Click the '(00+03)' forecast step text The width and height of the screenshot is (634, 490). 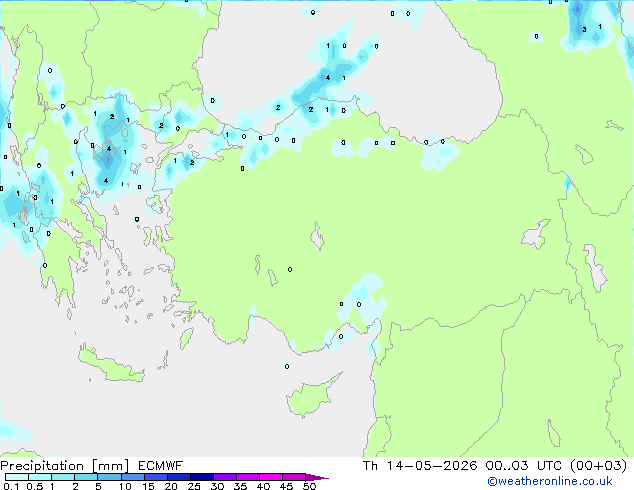tap(598, 466)
